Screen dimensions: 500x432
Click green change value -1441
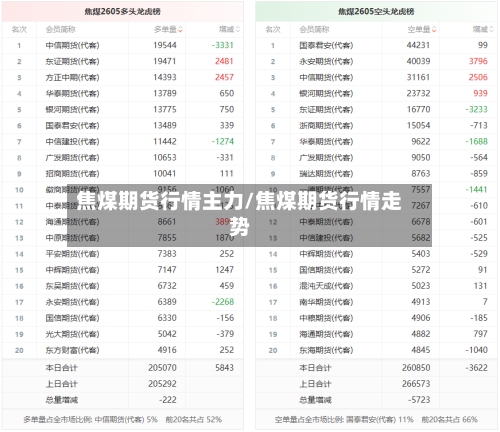[x=477, y=190]
